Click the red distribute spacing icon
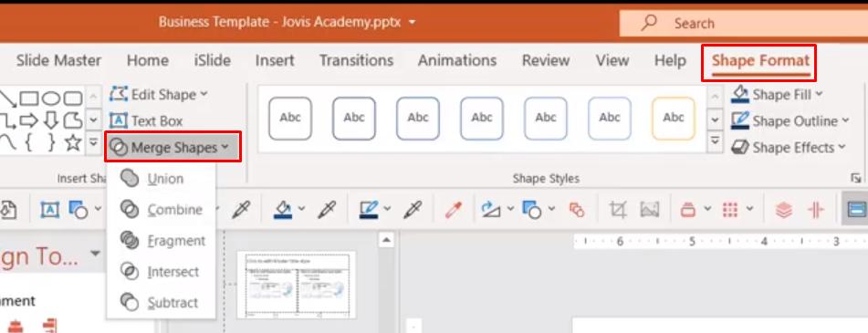This screenshot has height=333, width=868. pyautogui.click(x=817, y=210)
